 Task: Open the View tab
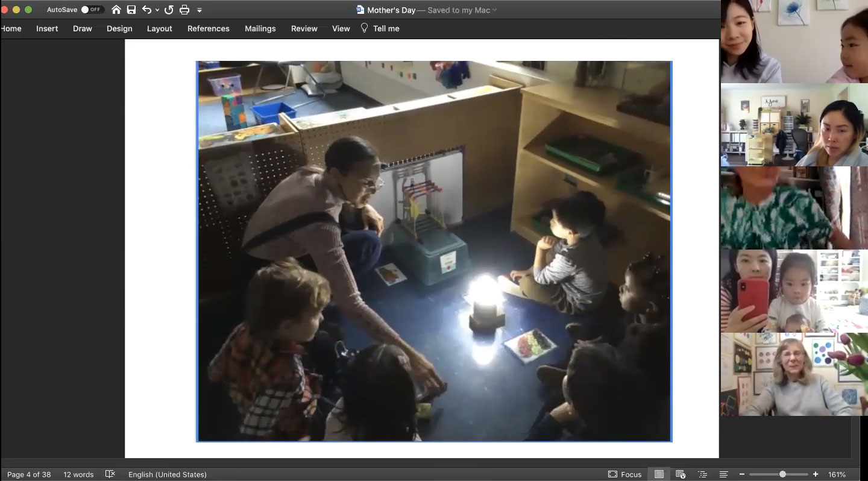(x=341, y=28)
